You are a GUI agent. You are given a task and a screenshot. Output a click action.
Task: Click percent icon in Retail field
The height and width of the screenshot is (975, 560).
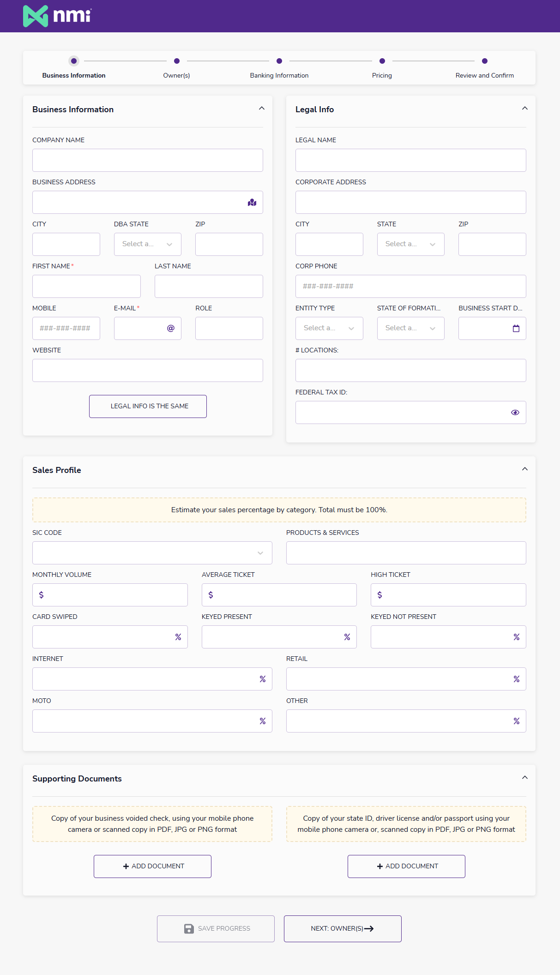point(517,679)
